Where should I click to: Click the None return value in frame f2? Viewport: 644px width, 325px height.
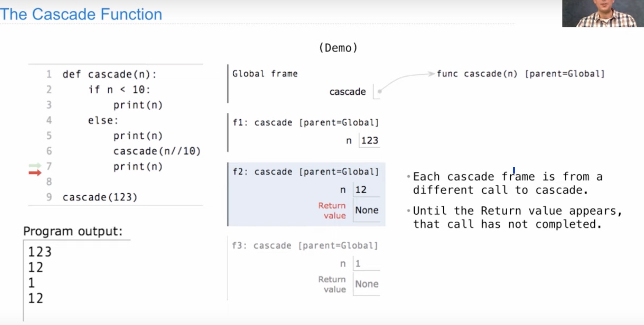(x=367, y=210)
